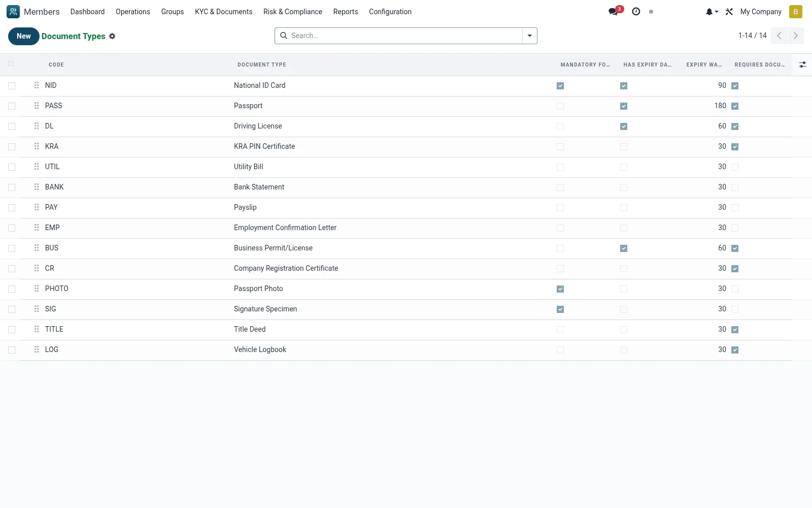This screenshot has width=812, height=508.
Task: Click the search magnifier icon
Action: pos(284,36)
